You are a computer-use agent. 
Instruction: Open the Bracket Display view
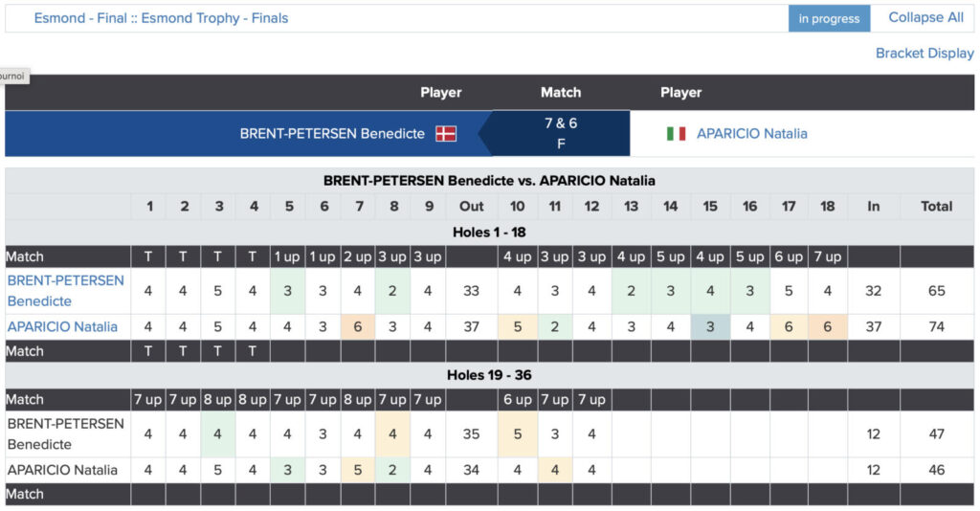(x=924, y=54)
